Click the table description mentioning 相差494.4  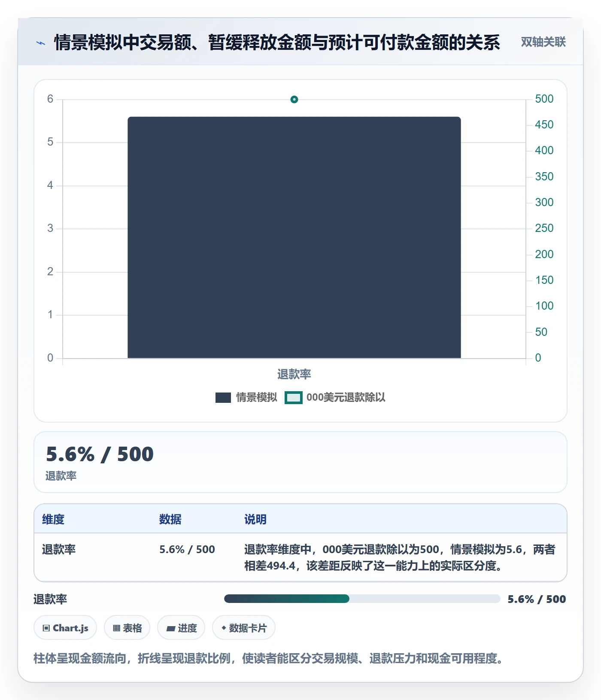click(400, 557)
